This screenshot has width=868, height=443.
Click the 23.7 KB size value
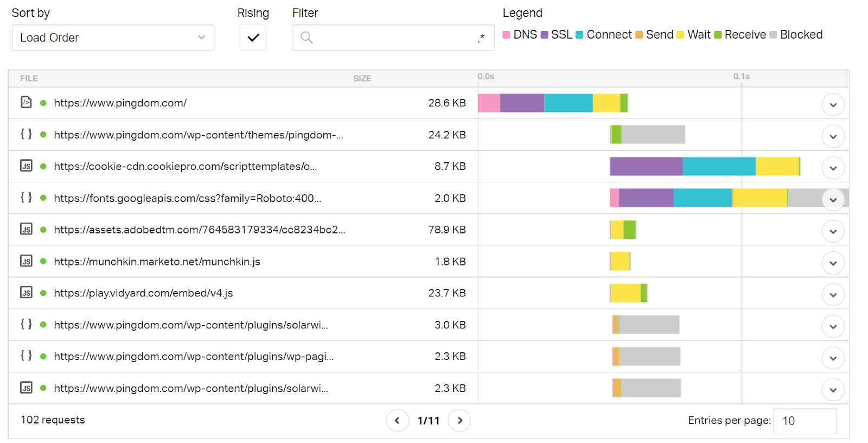447,293
